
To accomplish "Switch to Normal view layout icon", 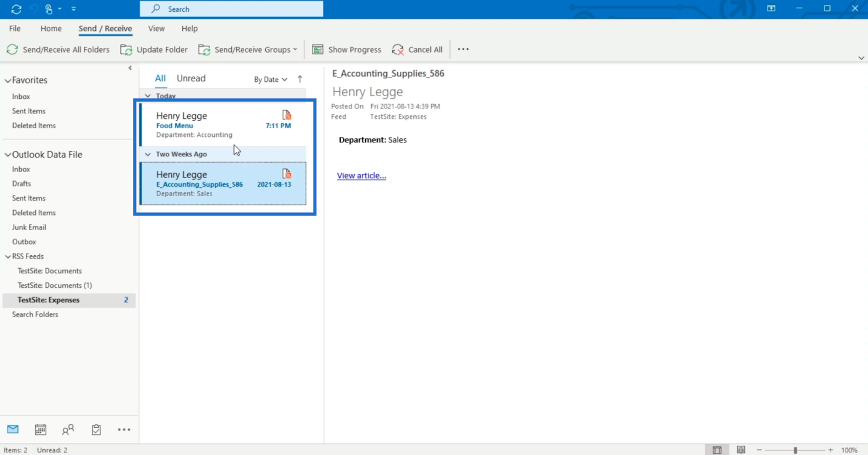I will tap(717, 450).
